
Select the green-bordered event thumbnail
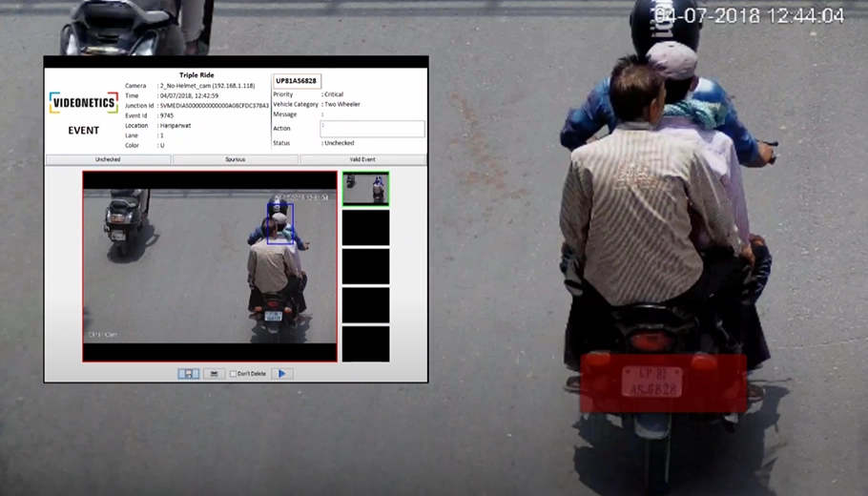point(365,188)
